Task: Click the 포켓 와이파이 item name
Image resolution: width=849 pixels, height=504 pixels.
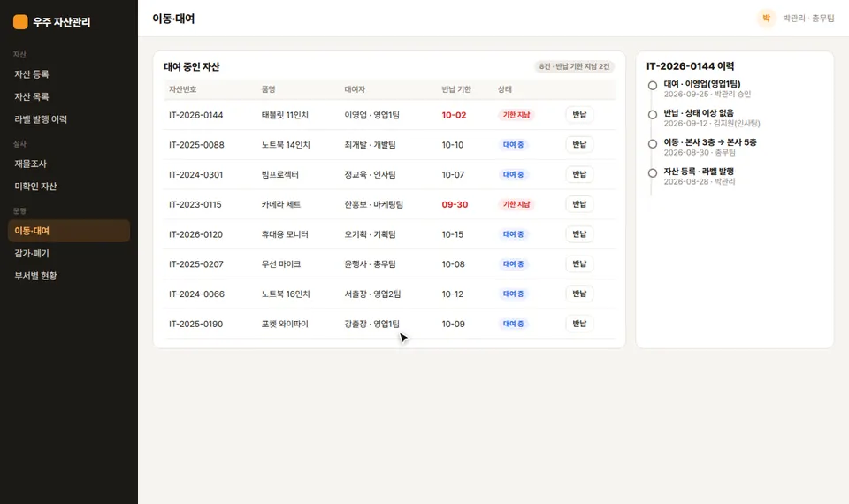Action: (x=285, y=324)
